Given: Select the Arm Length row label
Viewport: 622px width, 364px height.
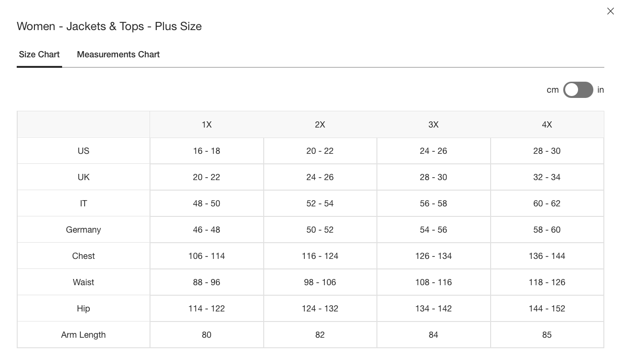Looking at the screenshot, I should [x=84, y=335].
